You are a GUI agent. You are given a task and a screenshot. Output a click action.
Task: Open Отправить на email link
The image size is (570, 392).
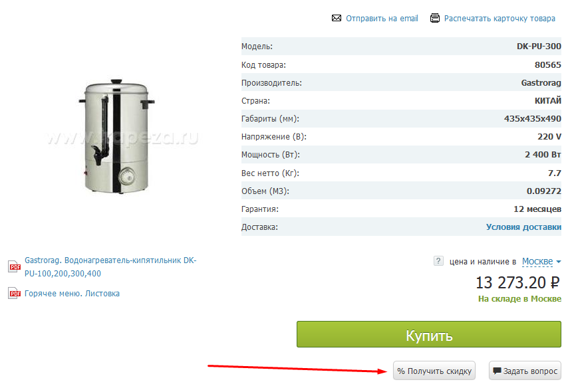pos(382,18)
